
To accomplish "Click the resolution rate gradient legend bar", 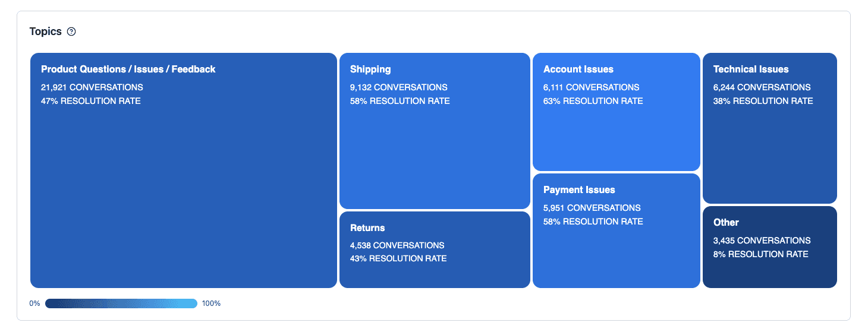I will click(x=121, y=303).
